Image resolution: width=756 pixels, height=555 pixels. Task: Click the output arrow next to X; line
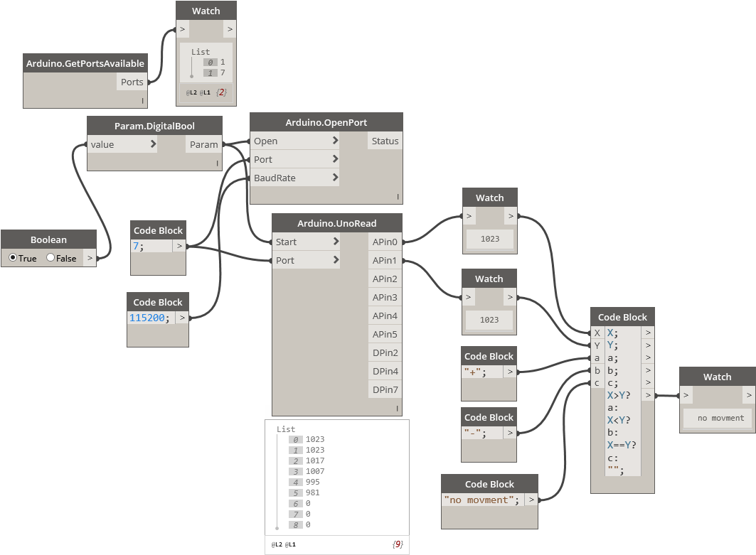click(x=648, y=333)
